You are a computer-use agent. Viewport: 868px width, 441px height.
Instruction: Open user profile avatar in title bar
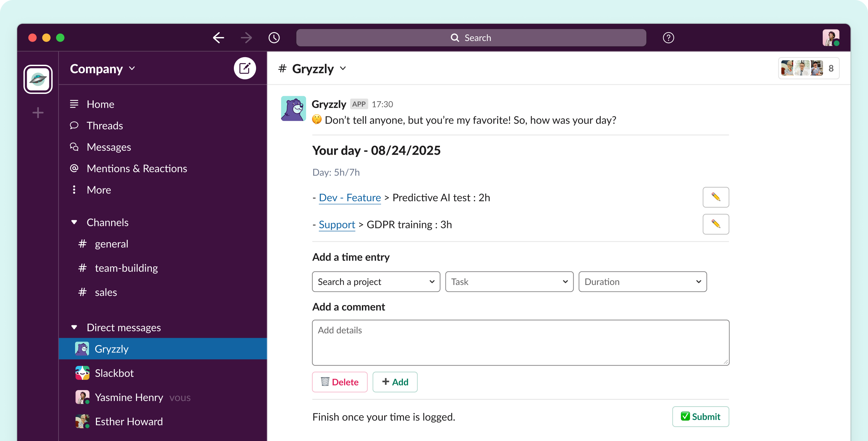click(x=831, y=38)
